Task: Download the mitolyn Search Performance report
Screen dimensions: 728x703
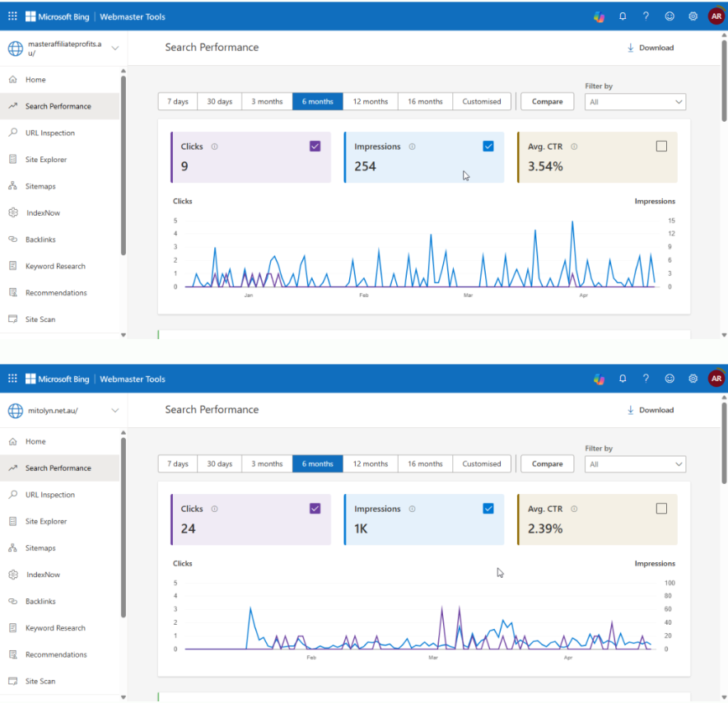Action: [x=651, y=410]
